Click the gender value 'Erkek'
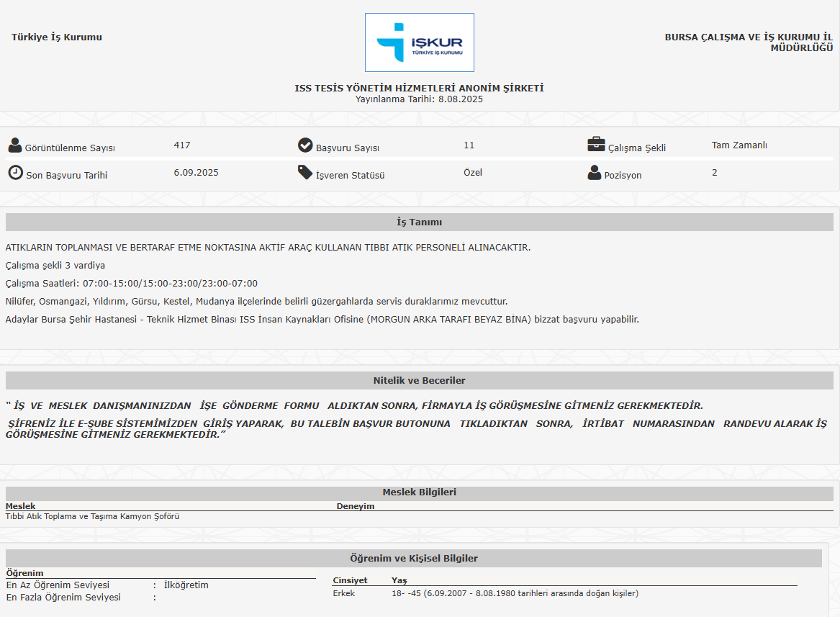840x617 pixels. [x=344, y=593]
